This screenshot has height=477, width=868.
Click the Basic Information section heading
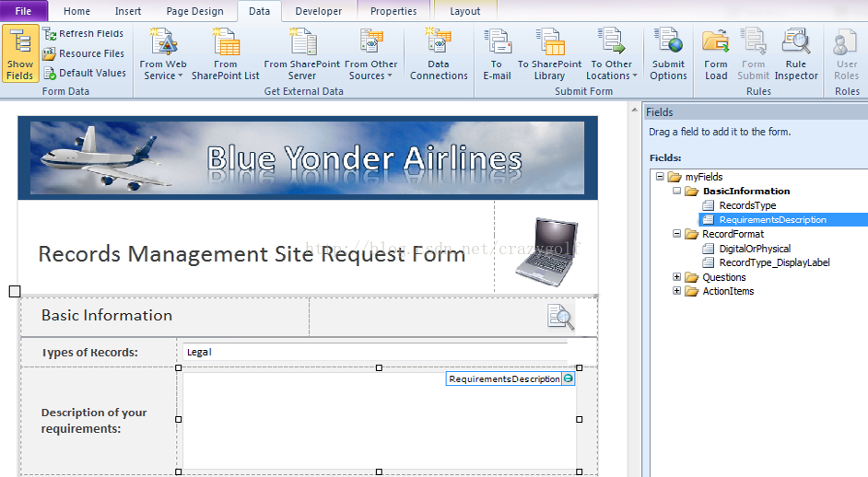click(107, 316)
